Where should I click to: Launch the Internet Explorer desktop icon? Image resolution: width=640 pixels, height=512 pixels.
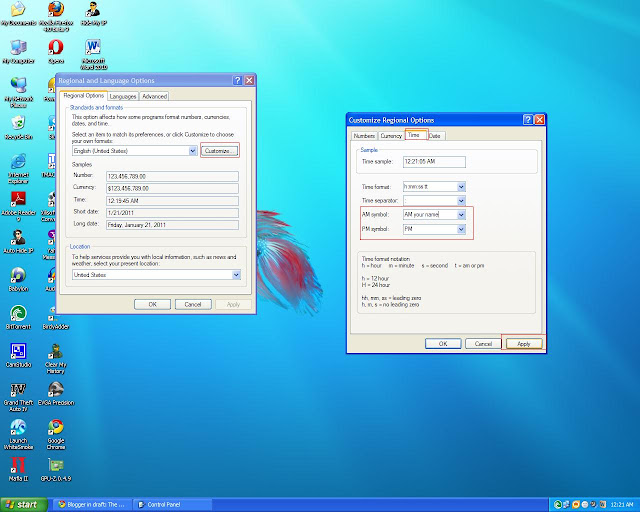[18, 168]
